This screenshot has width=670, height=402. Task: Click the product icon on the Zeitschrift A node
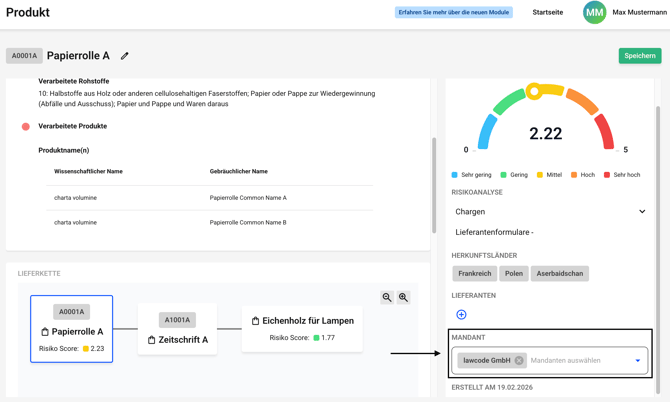coord(151,340)
